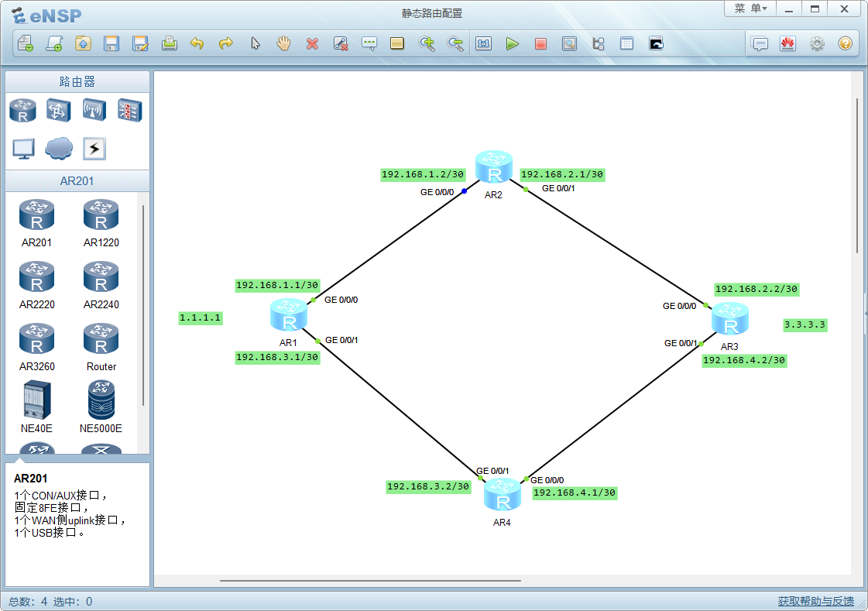Click the device list vertical scrollbar

click(x=143, y=305)
